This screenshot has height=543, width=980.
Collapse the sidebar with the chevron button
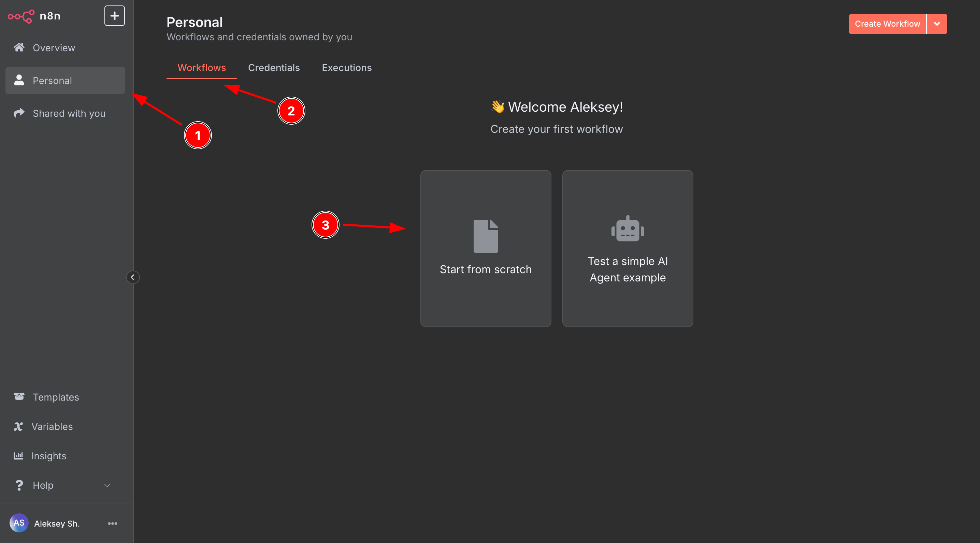[x=133, y=277]
